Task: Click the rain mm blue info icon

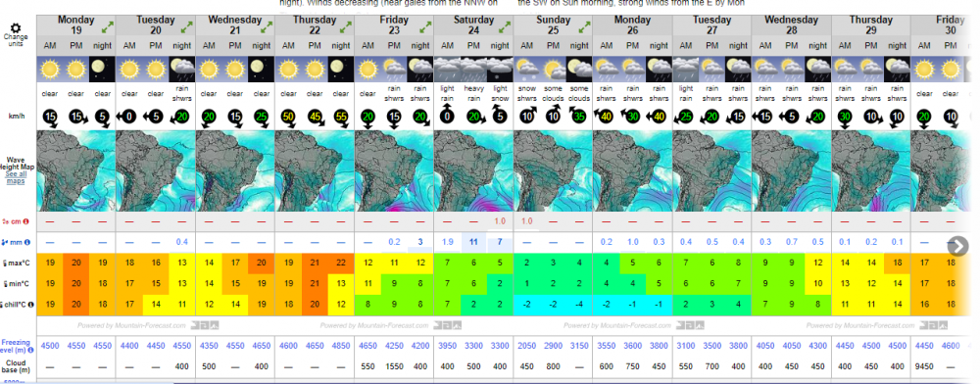Action: coord(27,242)
